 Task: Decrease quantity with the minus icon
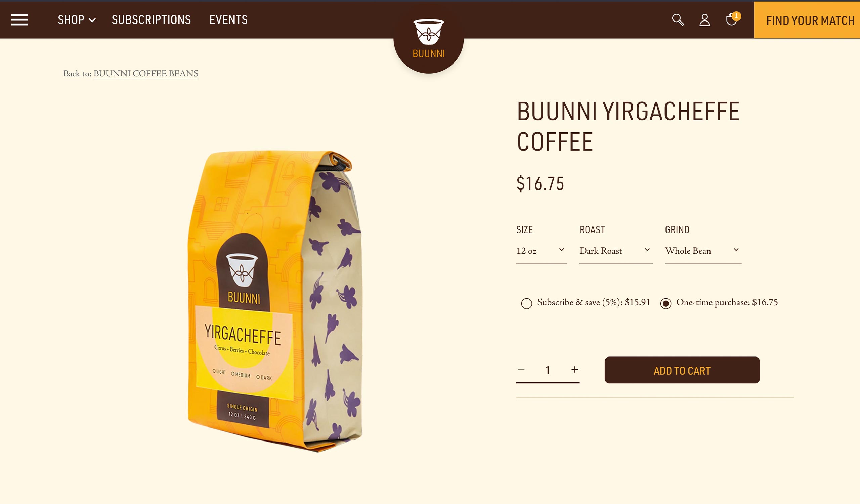pyautogui.click(x=521, y=370)
